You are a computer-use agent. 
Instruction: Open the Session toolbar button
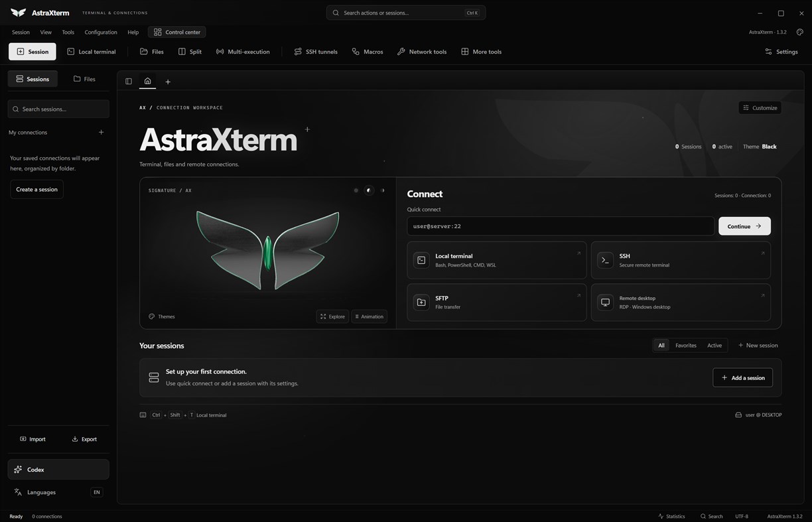pos(33,52)
